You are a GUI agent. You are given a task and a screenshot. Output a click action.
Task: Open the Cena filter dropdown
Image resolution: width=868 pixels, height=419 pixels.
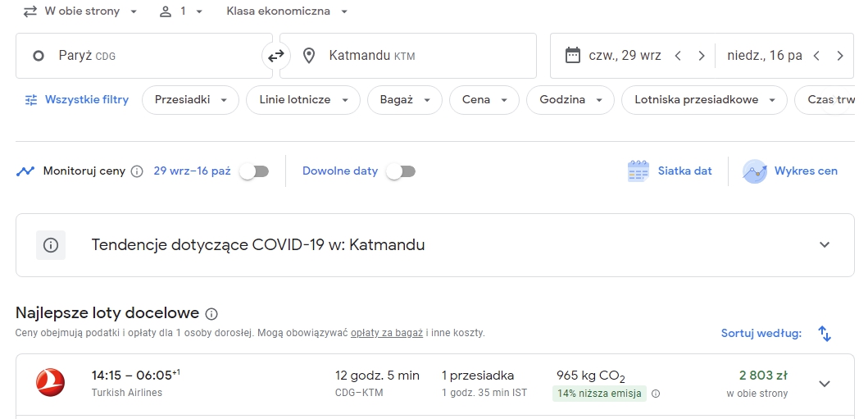click(x=484, y=100)
